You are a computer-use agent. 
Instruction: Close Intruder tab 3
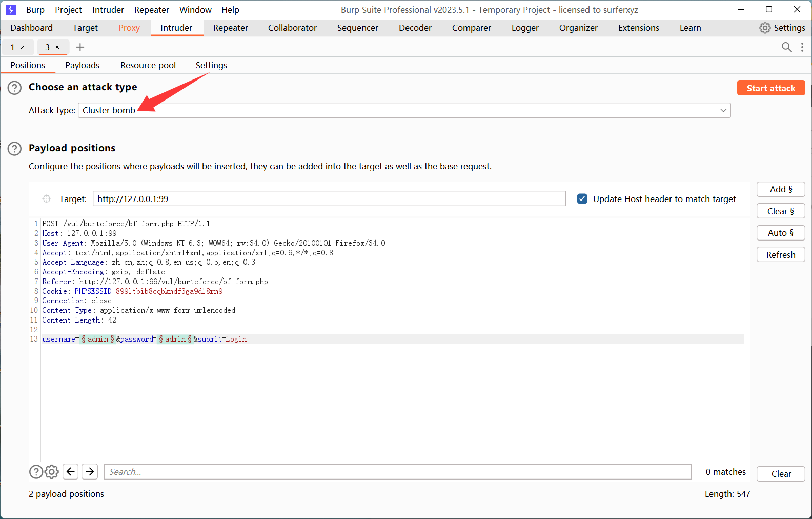57,47
